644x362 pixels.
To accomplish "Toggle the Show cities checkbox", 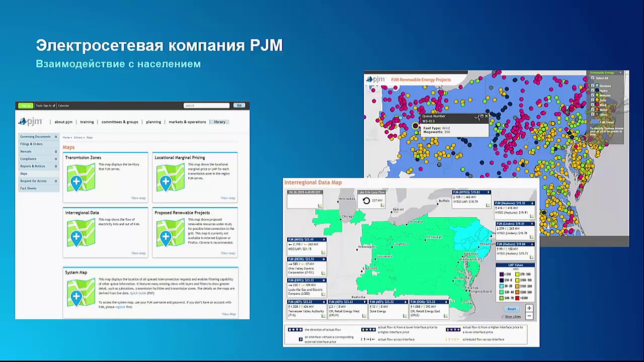I will [x=502, y=317].
